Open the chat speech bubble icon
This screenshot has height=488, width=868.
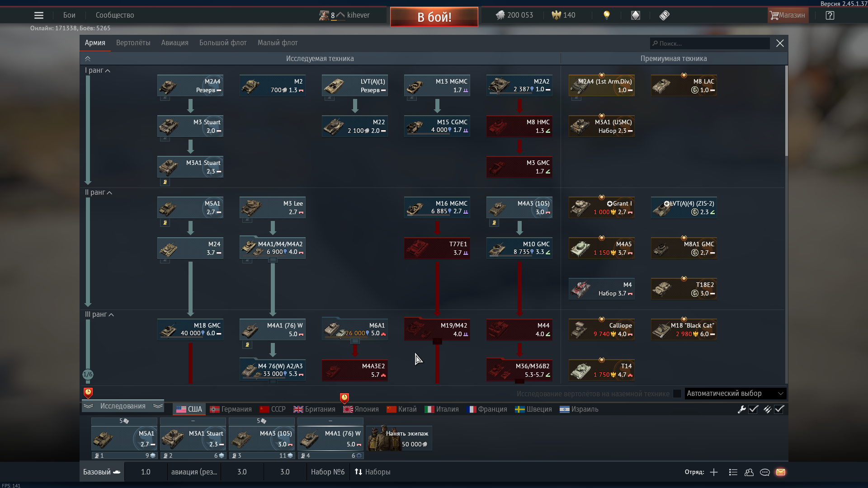(765, 472)
